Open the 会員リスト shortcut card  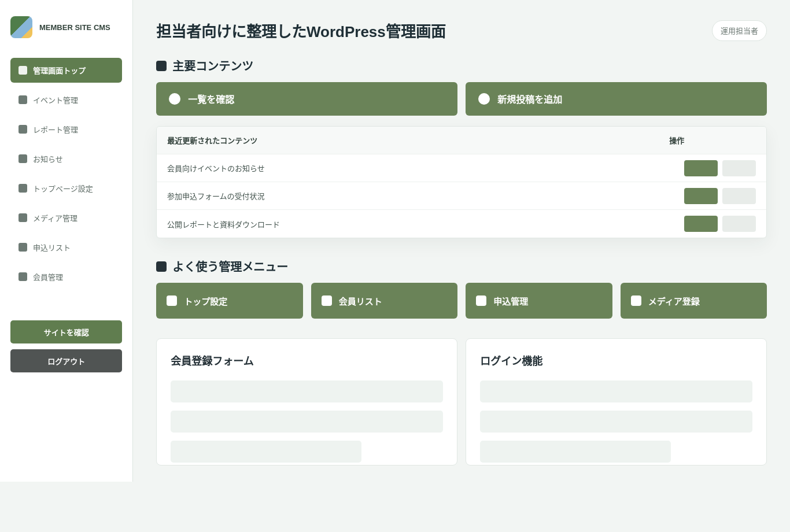click(x=384, y=301)
